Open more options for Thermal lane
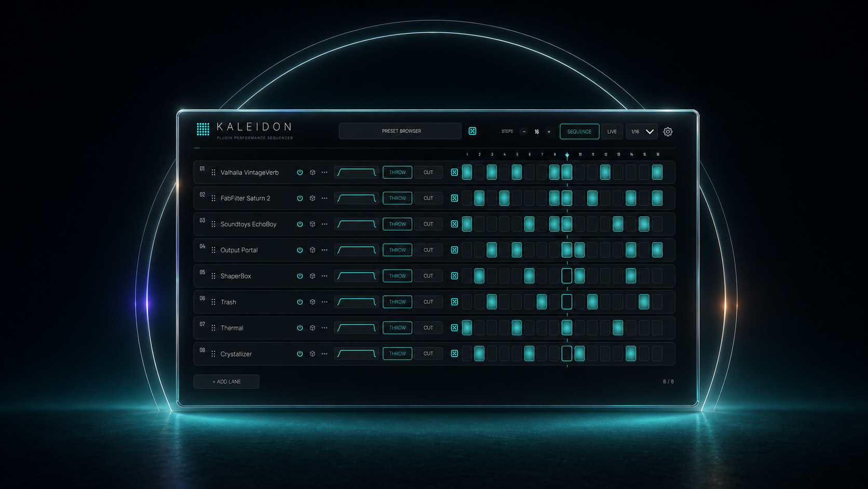 click(x=324, y=328)
